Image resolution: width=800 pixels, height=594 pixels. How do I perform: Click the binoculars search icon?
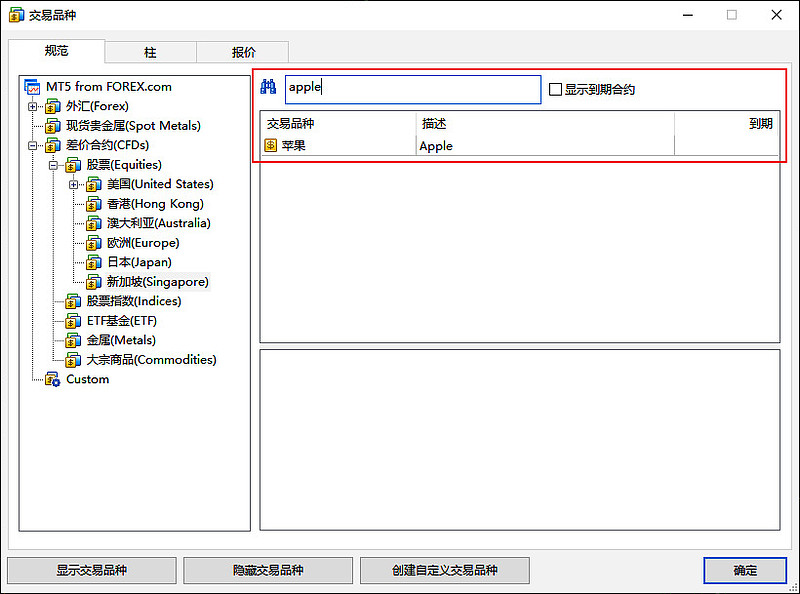click(x=268, y=87)
